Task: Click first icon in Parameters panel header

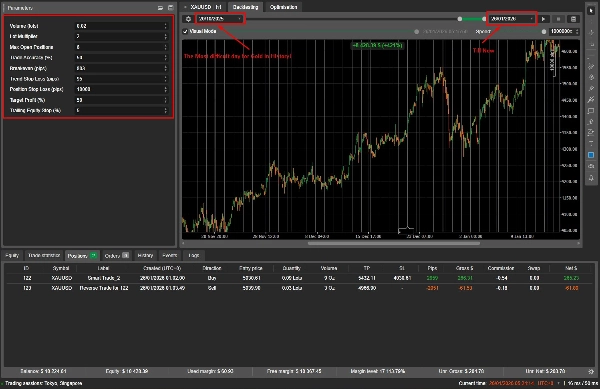Action: click(x=160, y=8)
